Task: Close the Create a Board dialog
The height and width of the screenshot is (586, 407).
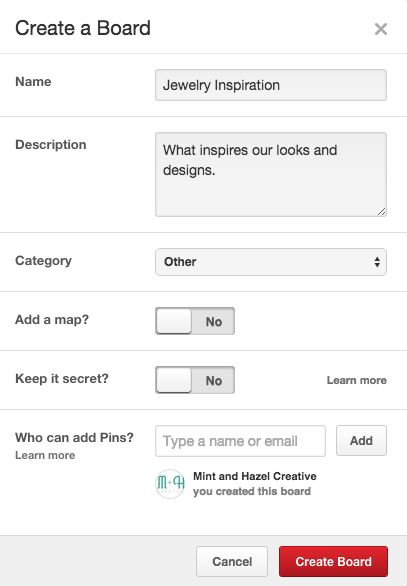Action: coord(380,29)
